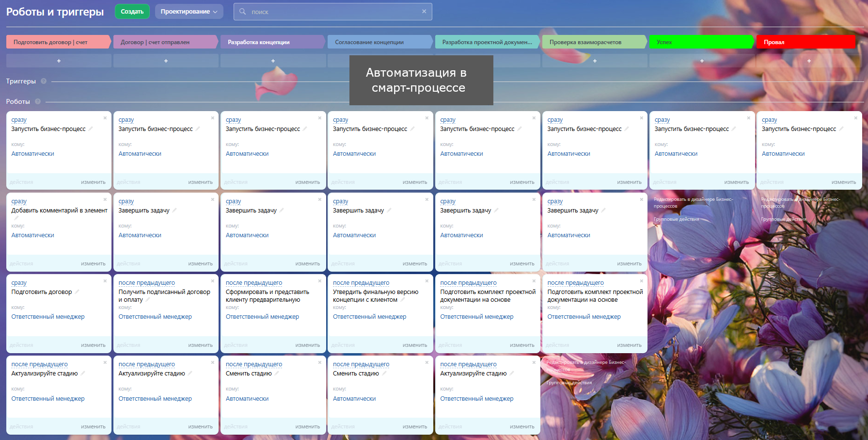The image size is (868, 440).
Task: Open the help icon next to Роботы
Action: (x=38, y=101)
